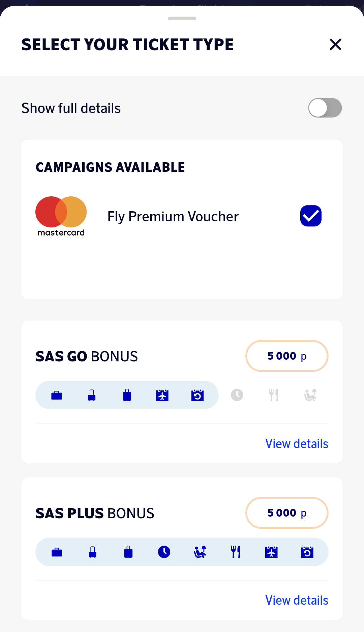The width and height of the screenshot is (364, 632).
Task: Click the briefcase icon under SAS GO Bonus
Action: coord(57,395)
